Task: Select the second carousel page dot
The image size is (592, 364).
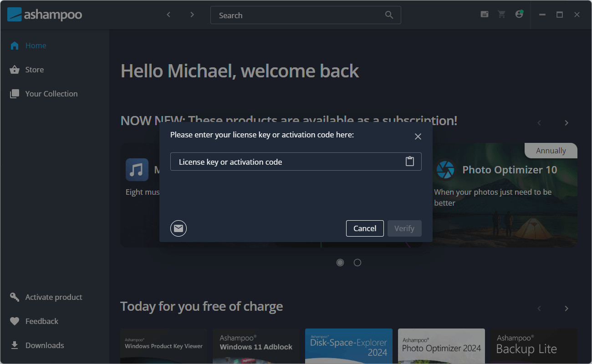Action: (x=357, y=263)
